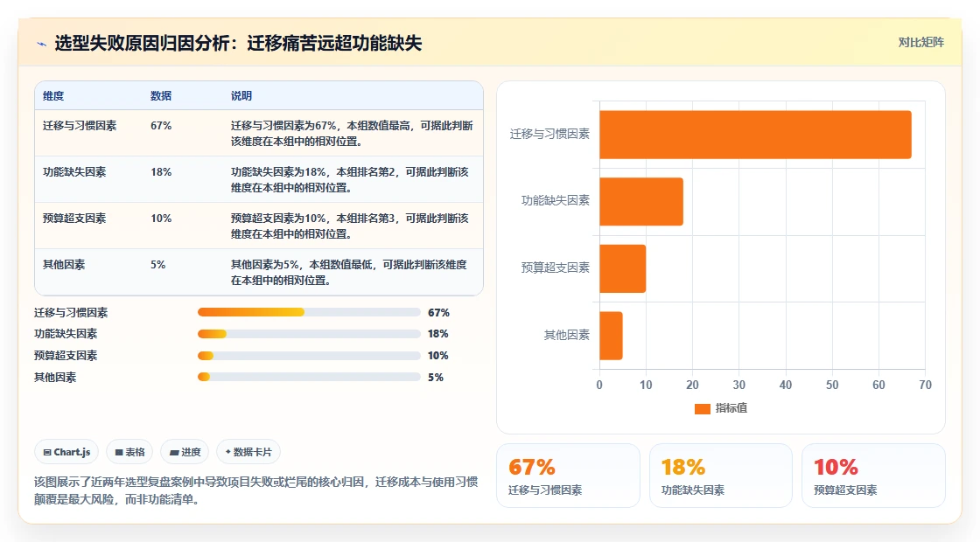
Task: Click the 预算超支因素 10% progress bar
Action: click(309, 356)
